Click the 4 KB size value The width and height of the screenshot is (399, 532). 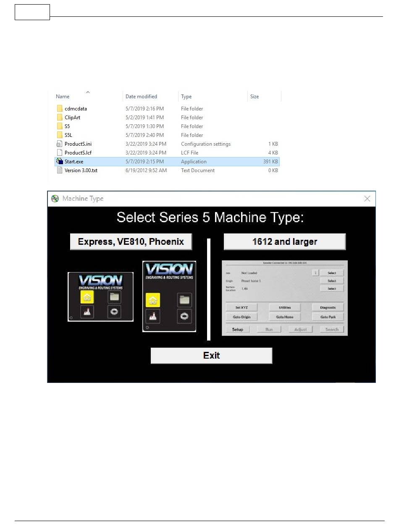[273, 153]
